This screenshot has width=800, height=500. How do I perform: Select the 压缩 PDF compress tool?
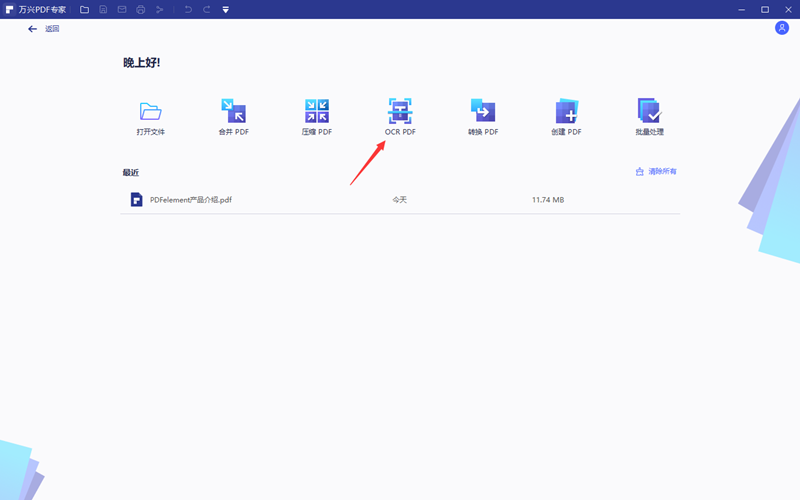[317, 111]
